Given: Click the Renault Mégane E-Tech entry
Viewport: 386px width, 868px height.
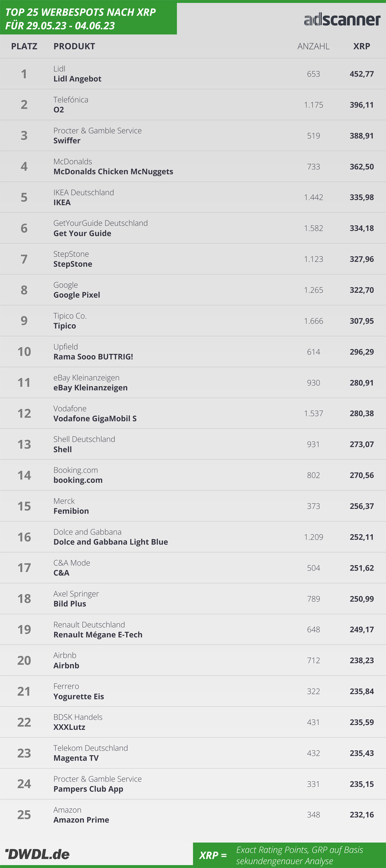Looking at the screenshot, I should (x=193, y=629).
